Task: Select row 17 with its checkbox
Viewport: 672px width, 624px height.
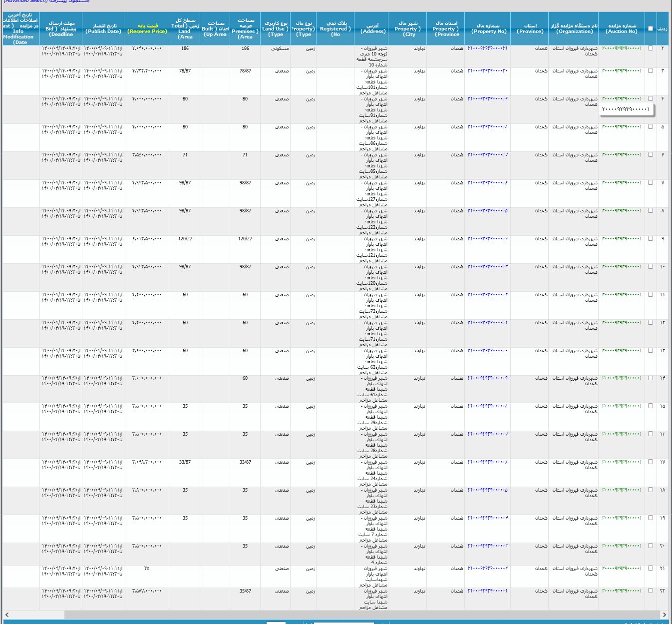Action: tap(650, 462)
